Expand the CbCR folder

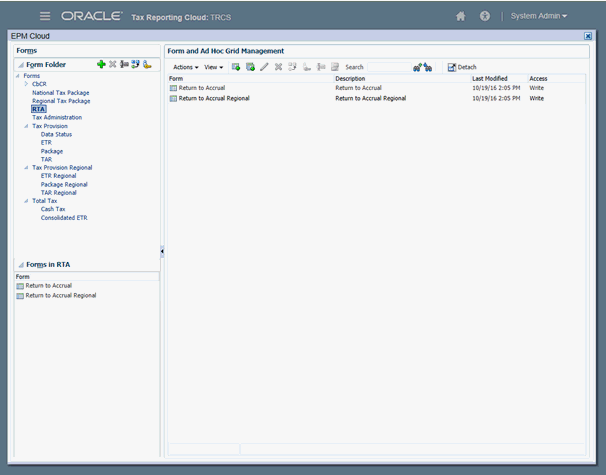pyautogui.click(x=26, y=84)
